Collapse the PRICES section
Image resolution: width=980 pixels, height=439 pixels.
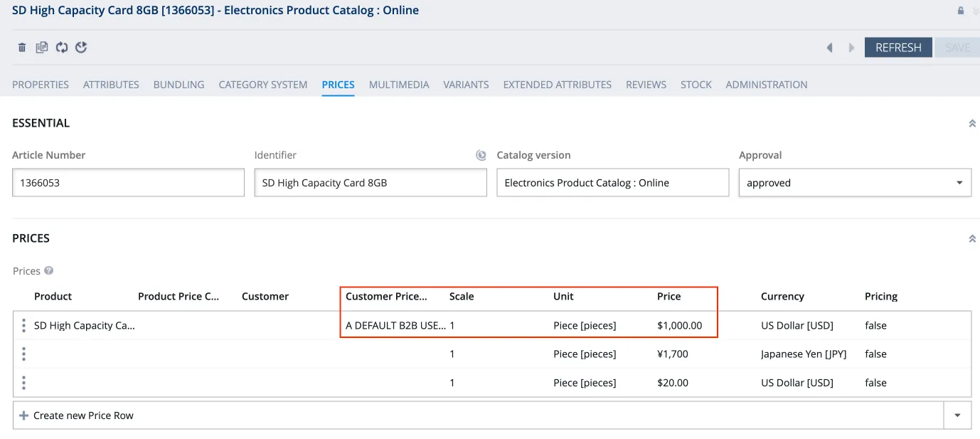[x=972, y=238]
